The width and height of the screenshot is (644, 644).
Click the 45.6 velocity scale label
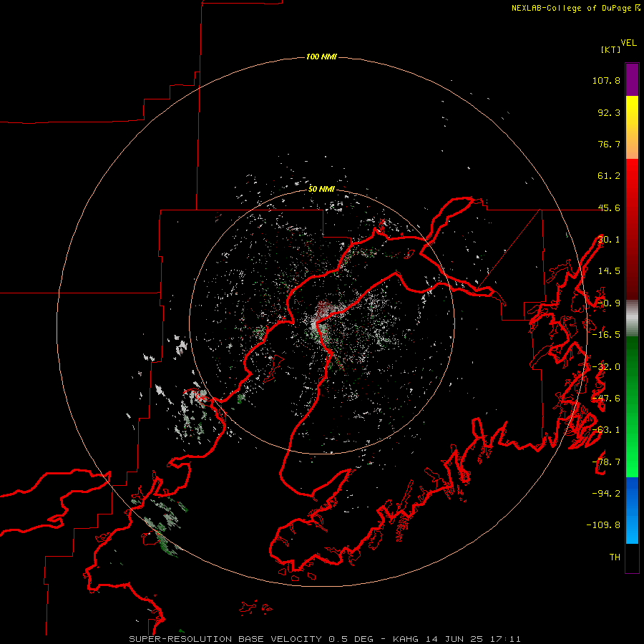click(609, 208)
